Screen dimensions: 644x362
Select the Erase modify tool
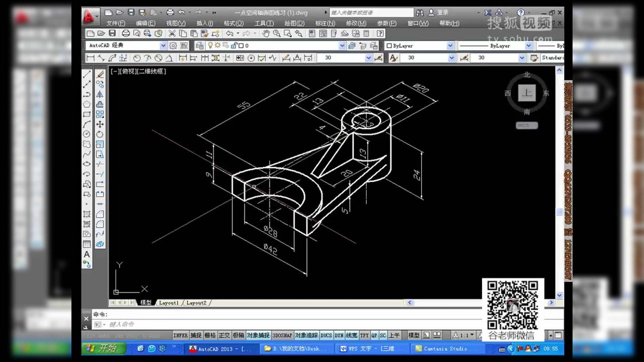(100, 74)
